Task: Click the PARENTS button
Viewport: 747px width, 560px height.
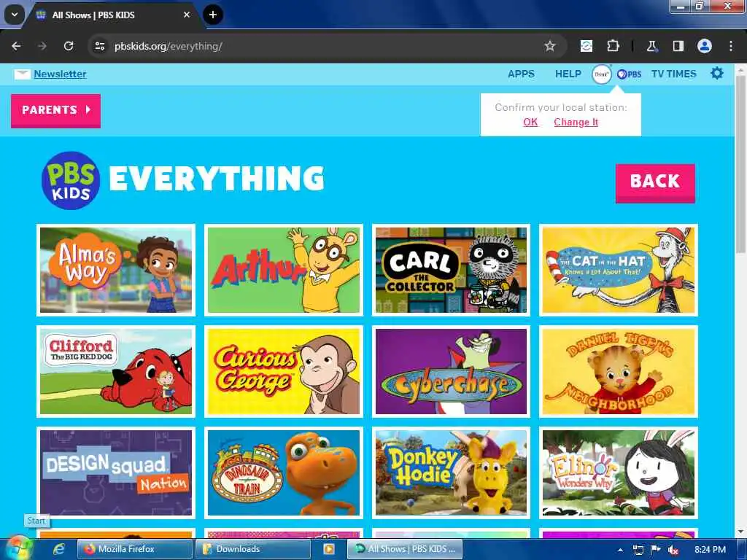Action: click(x=55, y=111)
